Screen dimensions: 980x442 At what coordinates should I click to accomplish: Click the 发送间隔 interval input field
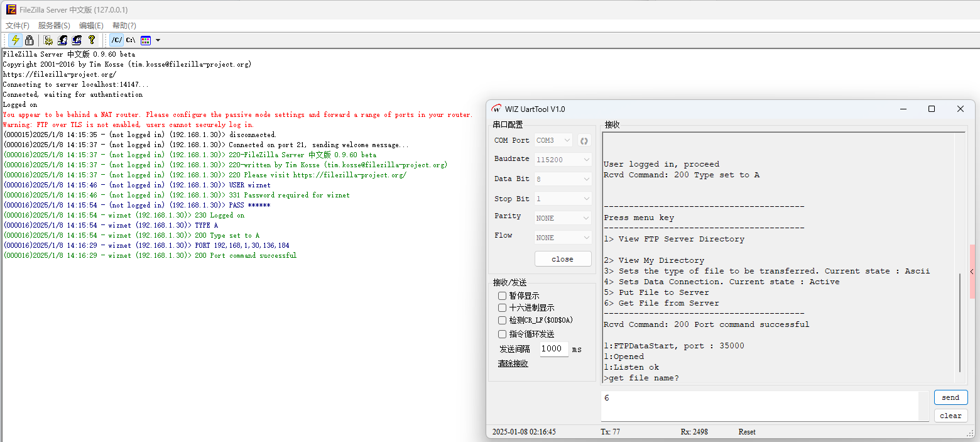pyautogui.click(x=553, y=349)
